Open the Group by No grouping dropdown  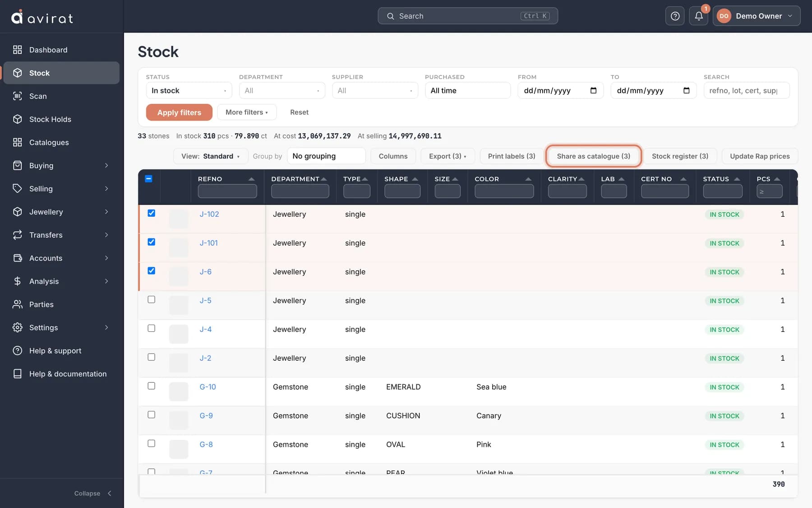pyautogui.click(x=326, y=156)
